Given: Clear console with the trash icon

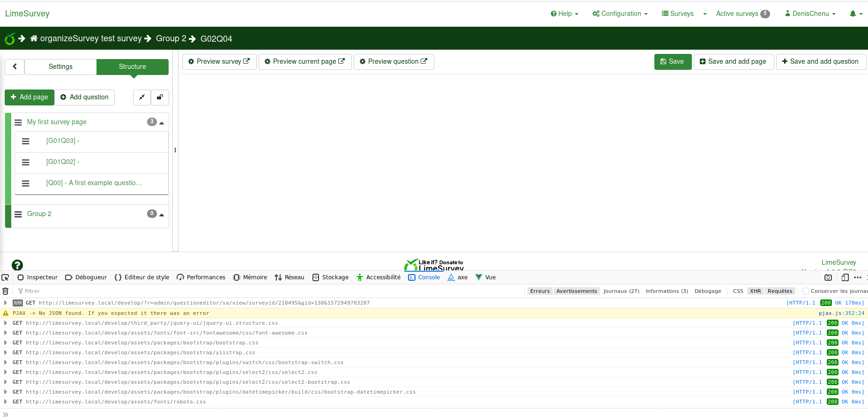Looking at the screenshot, I should pos(6,291).
